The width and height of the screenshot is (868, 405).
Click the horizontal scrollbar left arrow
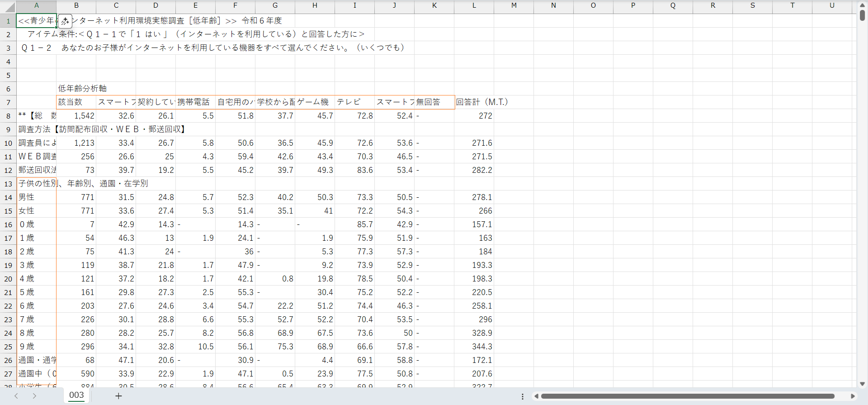tap(536, 396)
